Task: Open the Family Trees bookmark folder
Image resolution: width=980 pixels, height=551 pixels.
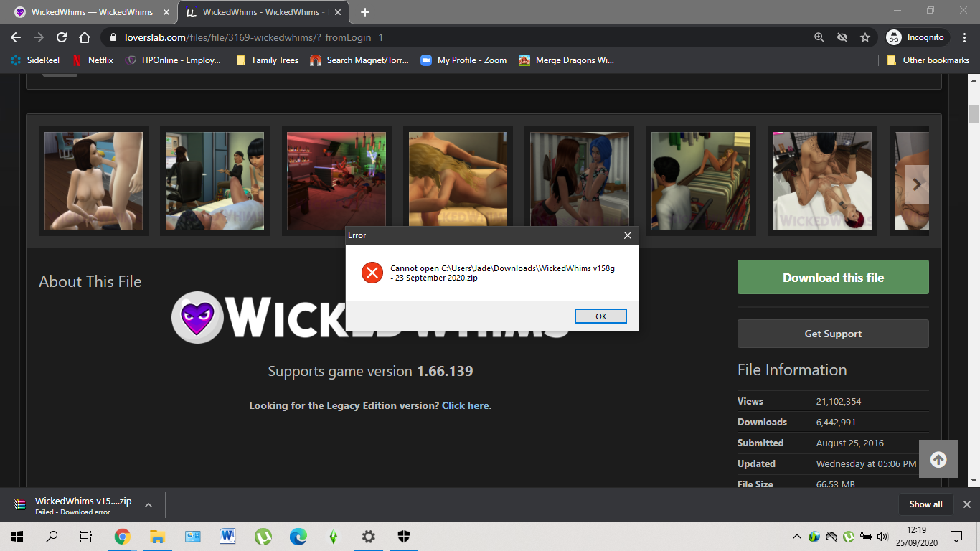Action: (267, 60)
